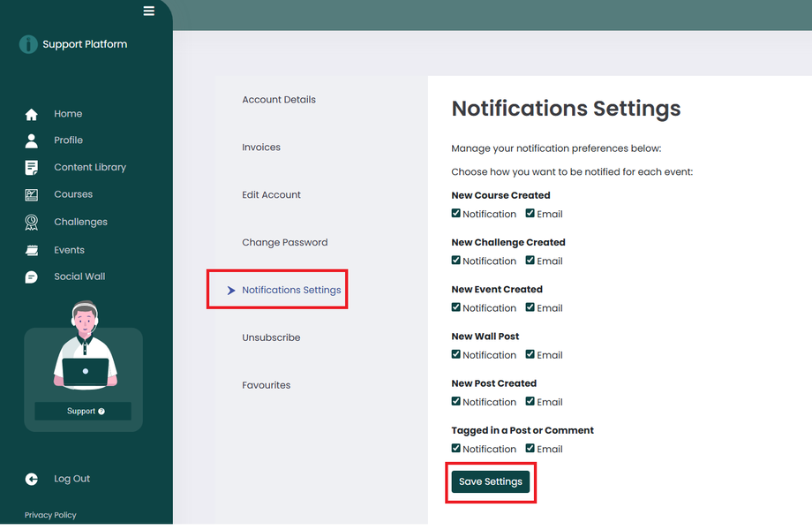Click Log Out in the sidebar
The height and width of the screenshot is (530, 812).
pyautogui.click(x=72, y=479)
